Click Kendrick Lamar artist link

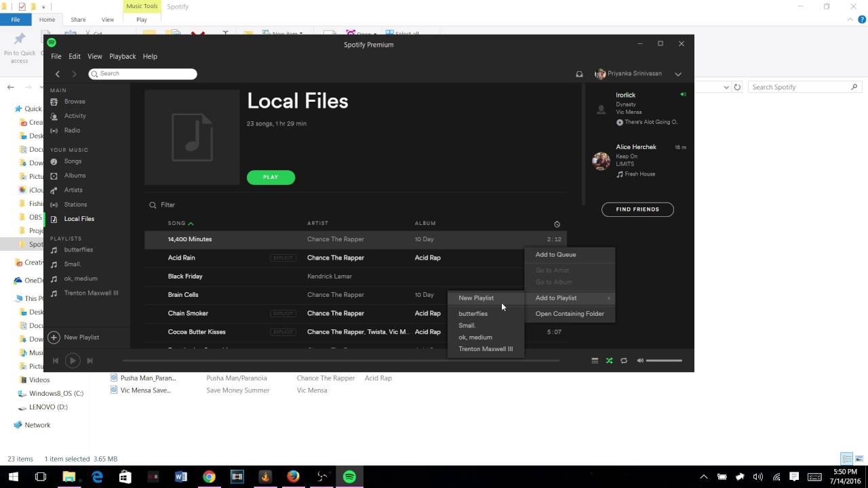[x=330, y=277]
